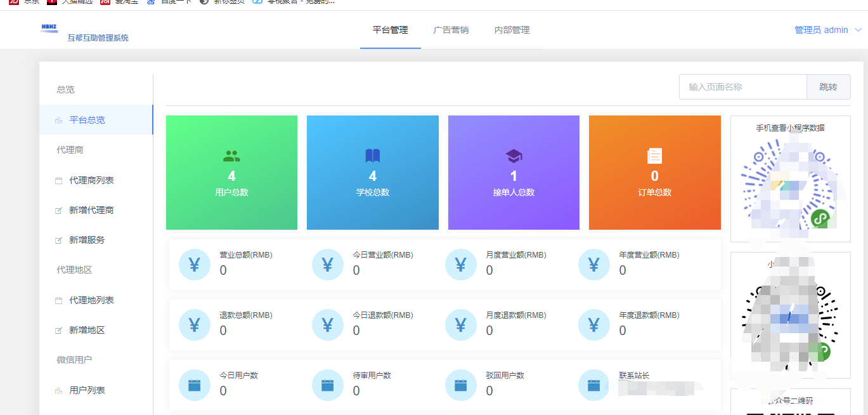Click the order total document icon
Image resolution: width=868 pixels, height=415 pixels.
(x=654, y=156)
